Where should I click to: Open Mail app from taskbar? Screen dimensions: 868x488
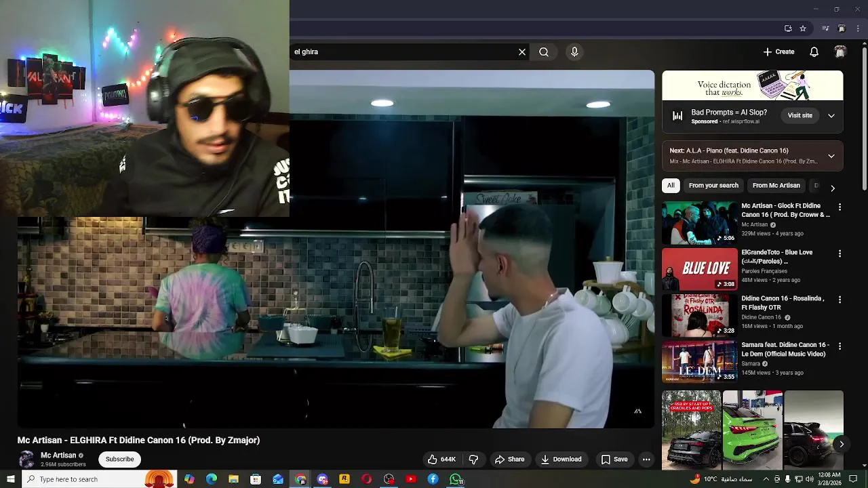tap(278, 479)
